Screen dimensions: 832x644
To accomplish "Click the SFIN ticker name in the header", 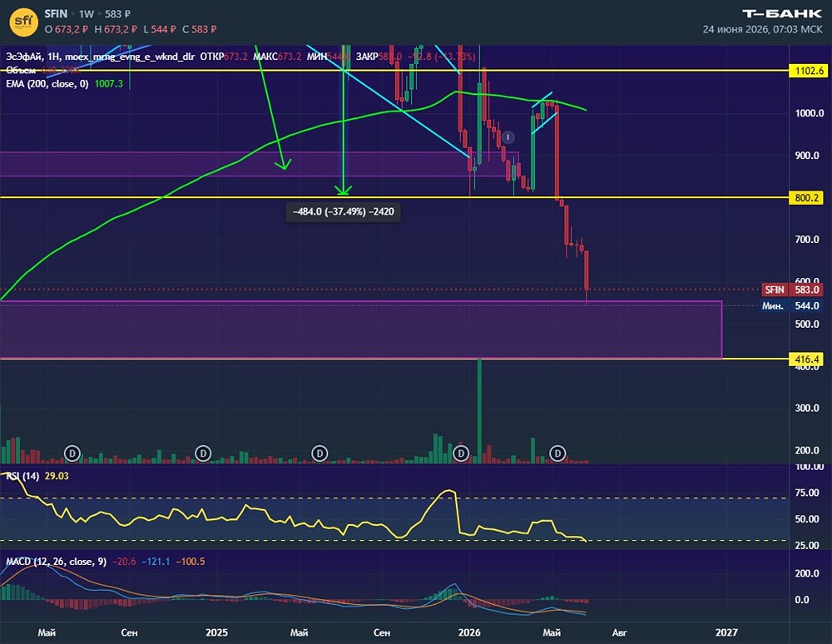I will (x=57, y=14).
